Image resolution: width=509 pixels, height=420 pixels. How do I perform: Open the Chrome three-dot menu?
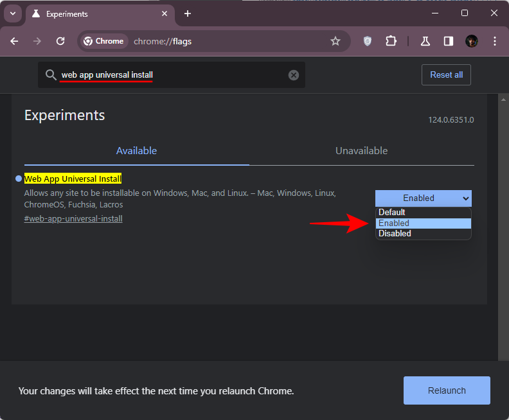pos(494,41)
